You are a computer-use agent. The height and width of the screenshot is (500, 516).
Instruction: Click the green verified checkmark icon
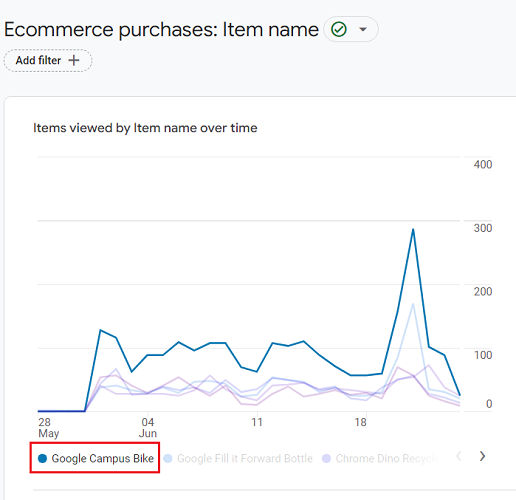point(339,29)
